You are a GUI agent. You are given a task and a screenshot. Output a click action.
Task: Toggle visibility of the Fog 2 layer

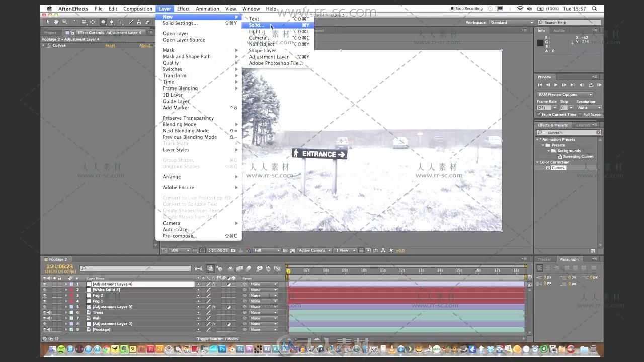44,296
